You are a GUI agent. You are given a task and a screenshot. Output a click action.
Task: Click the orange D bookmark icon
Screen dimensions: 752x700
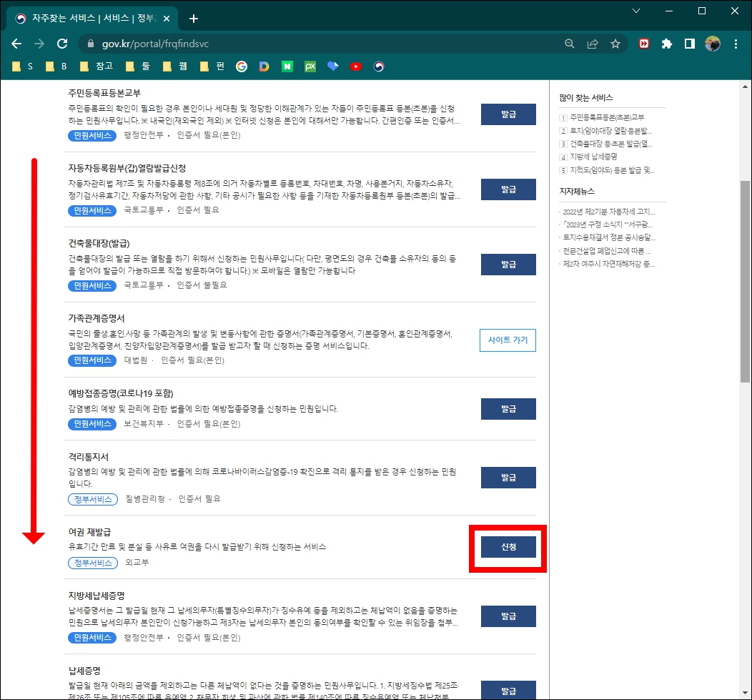pos(264,66)
